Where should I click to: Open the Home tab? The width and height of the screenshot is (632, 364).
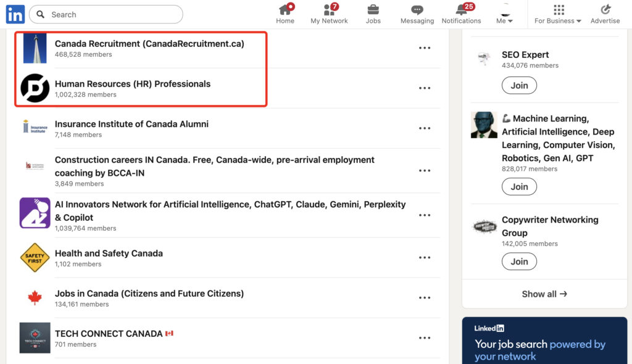point(285,15)
